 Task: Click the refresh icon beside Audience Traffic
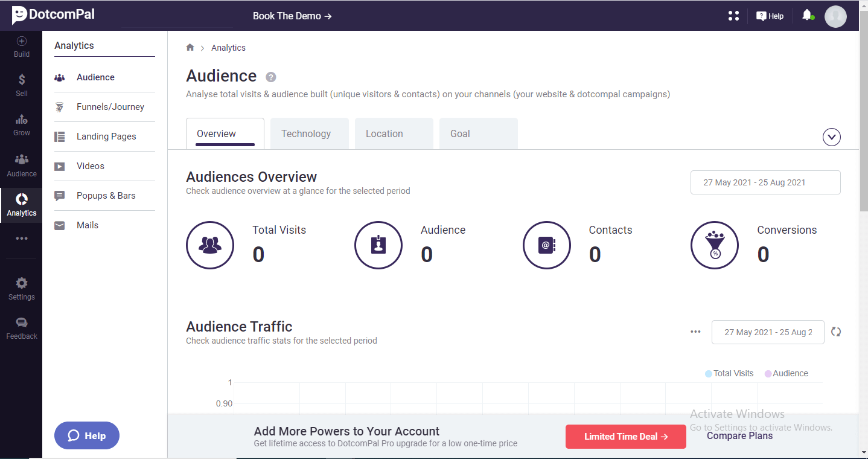836,332
